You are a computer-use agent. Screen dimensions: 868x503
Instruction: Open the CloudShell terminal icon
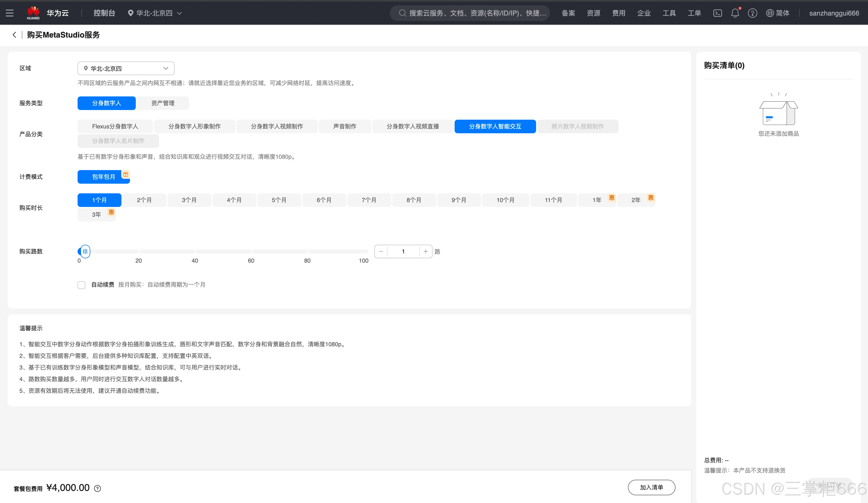coord(717,13)
